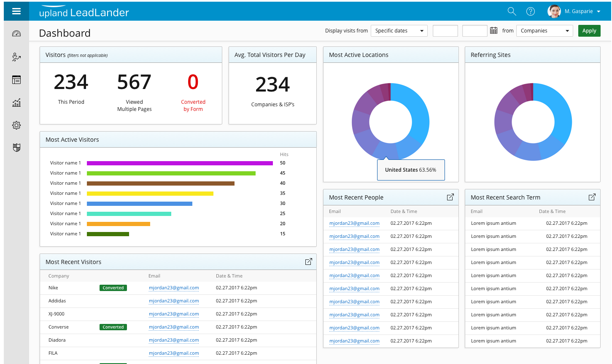Open the reports table sidebar icon

click(16, 80)
